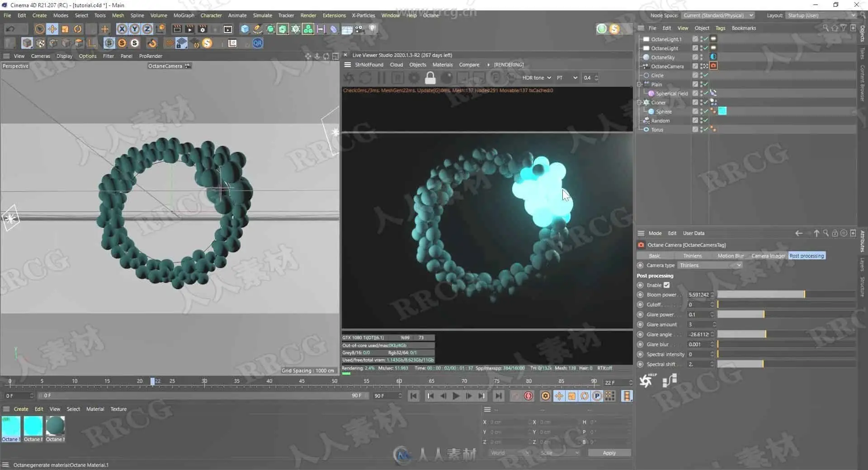This screenshot has width=868, height=470.
Task: Click the red Autokeying record icon
Action: tap(528, 396)
